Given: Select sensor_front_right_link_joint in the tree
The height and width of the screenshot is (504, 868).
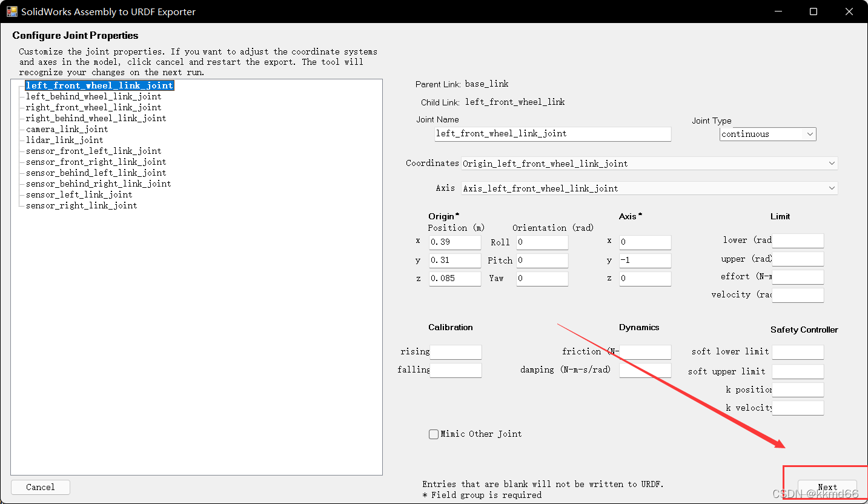Looking at the screenshot, I should (96, 162).
